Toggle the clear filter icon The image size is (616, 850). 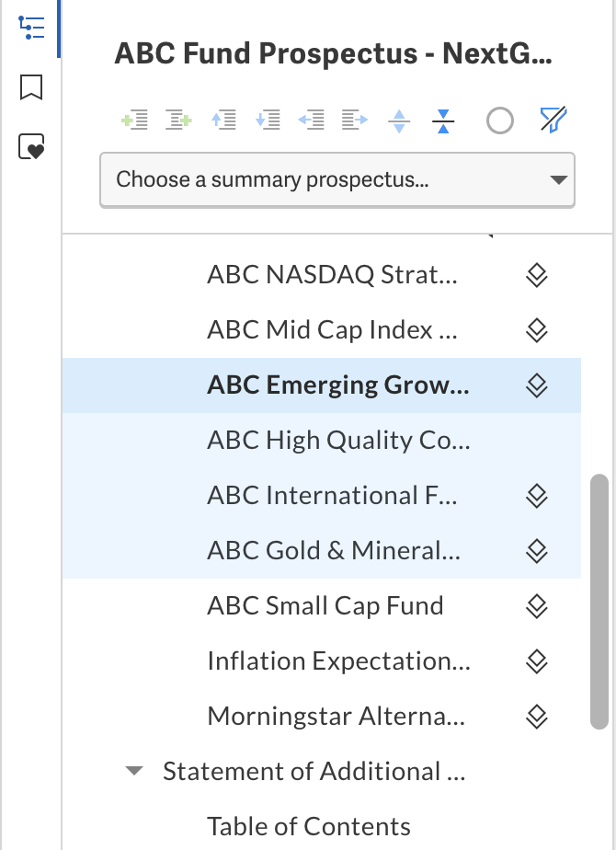[x=552, y=120]
